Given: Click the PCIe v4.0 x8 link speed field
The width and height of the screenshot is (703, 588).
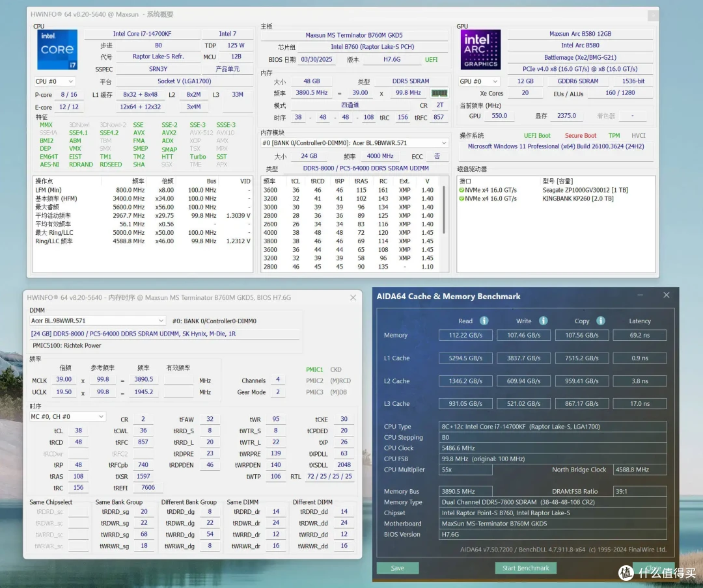Looking at the screenshot, I should click(580, 69).
